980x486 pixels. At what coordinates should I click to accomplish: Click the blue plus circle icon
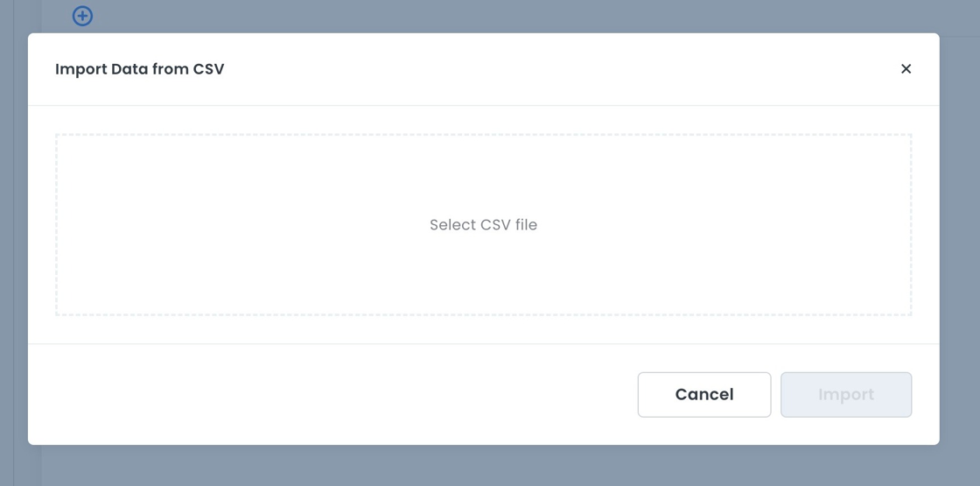tap(82, 16)
